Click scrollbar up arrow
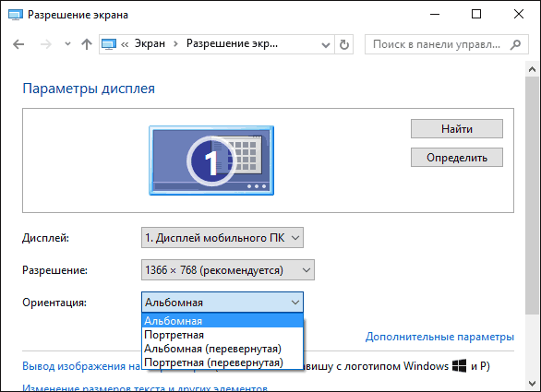The image size is (541, 392). pos(532,69)
